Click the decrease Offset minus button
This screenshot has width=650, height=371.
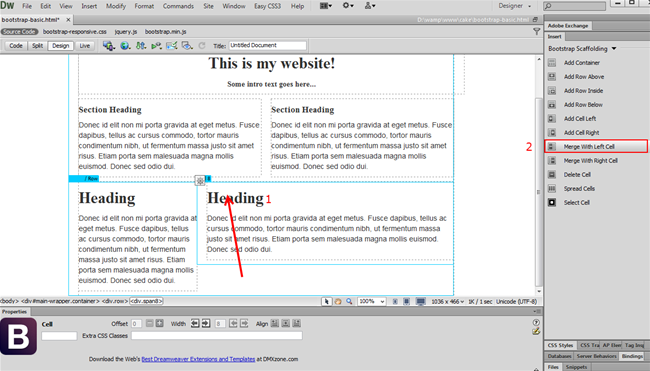(x=150, y=323)
